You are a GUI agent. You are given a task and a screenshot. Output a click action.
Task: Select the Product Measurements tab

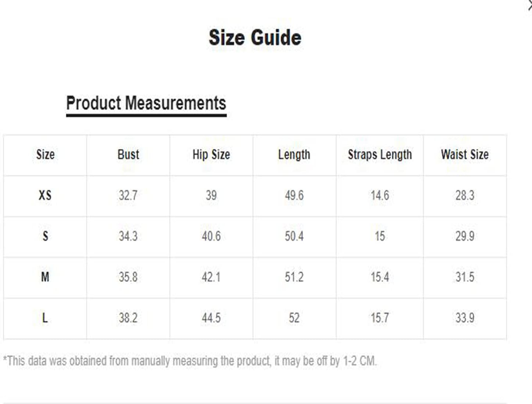146,103
